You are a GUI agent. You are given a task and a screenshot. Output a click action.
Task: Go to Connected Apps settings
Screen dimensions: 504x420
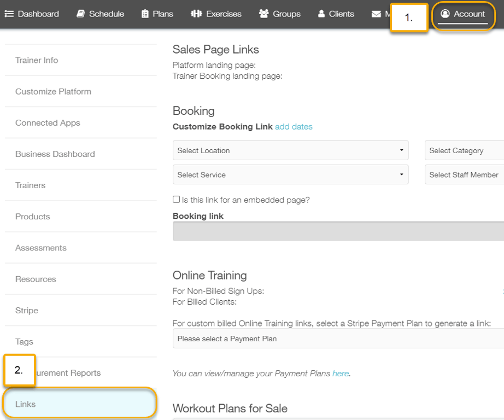tap(48, 123)
